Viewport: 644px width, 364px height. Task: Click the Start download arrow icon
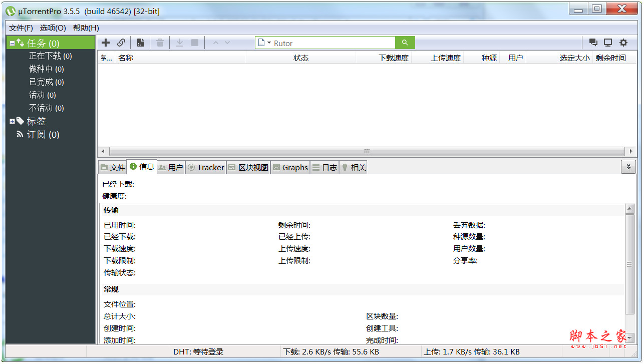[x=180, y=43]
